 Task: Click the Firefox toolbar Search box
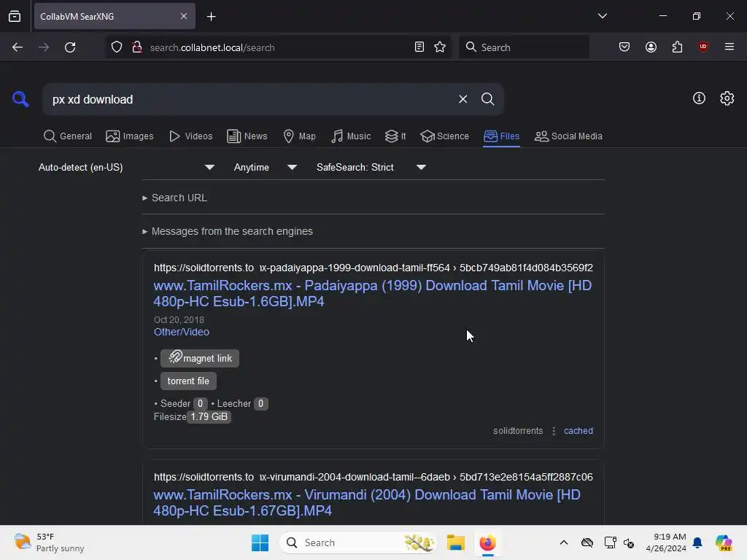[524, 47]
